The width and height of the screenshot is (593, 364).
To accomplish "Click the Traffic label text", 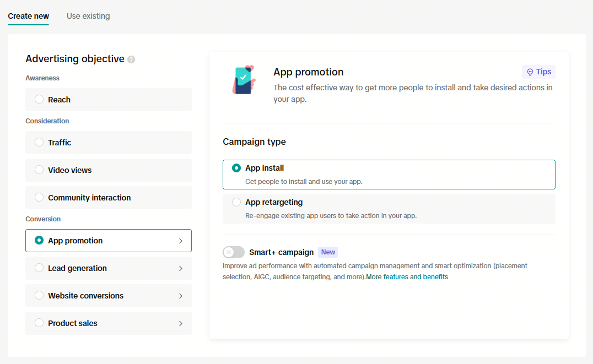I will [x=60, y=143].
